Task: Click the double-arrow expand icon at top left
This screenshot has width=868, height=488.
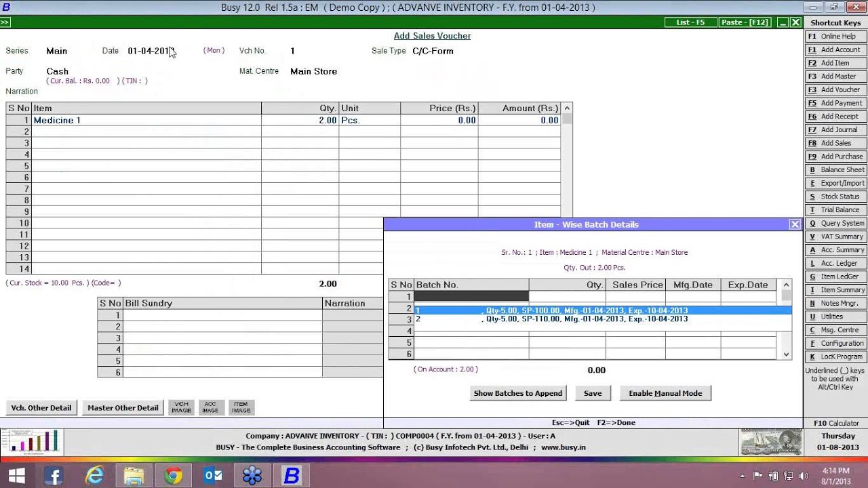Action: pos(5,22)
